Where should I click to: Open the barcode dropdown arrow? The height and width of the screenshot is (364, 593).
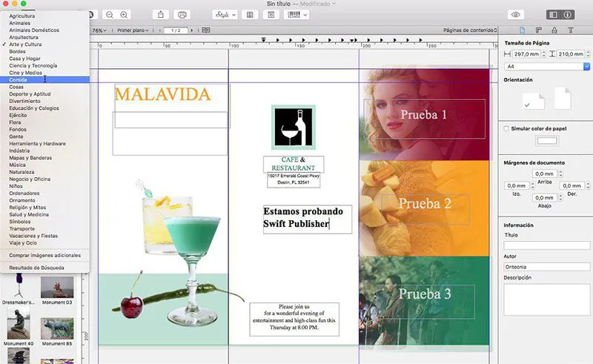pyautogui.click(x=305, y=15)
